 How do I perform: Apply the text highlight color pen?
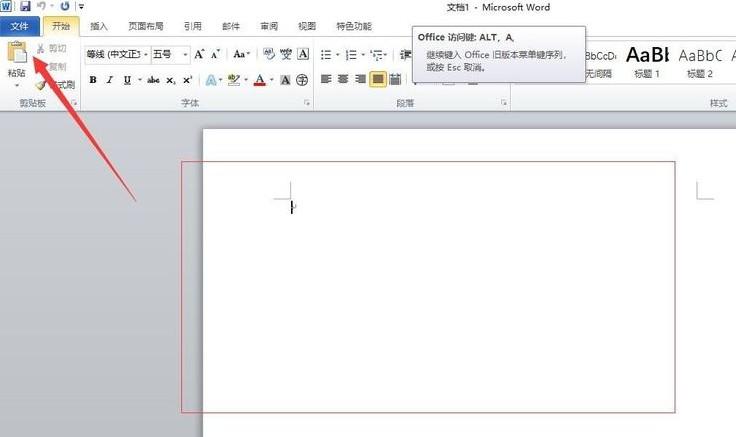pyautogui.click(x=234, y=80)
